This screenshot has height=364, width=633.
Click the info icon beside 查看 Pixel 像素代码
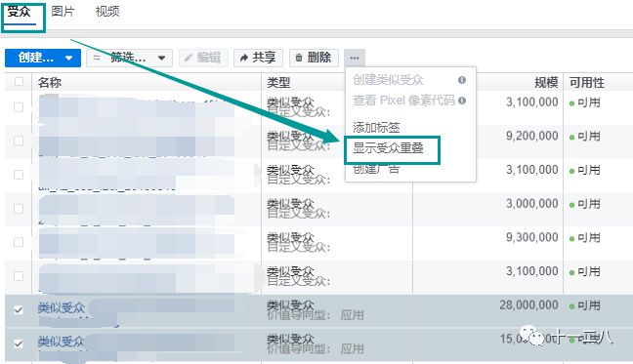click(462, 100)
